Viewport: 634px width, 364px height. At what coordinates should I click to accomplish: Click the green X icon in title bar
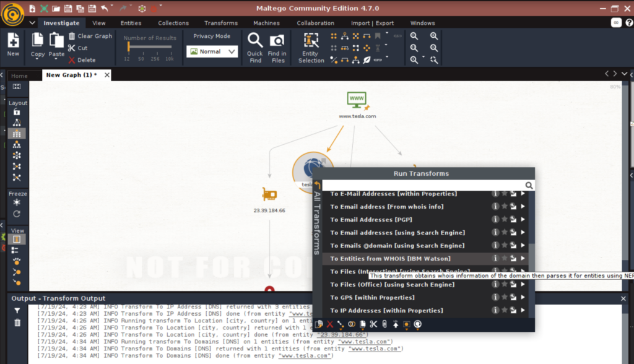[44, 9]
